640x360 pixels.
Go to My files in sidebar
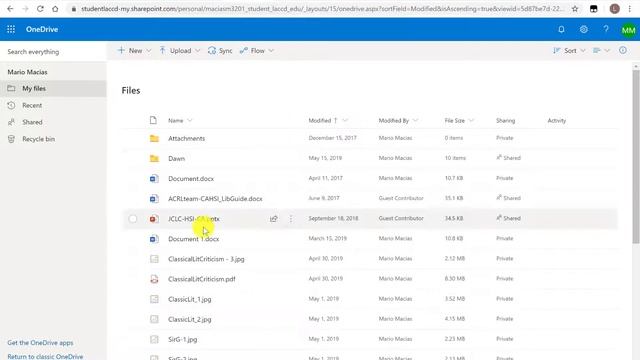pyautogui.click(x=53, y=88)
